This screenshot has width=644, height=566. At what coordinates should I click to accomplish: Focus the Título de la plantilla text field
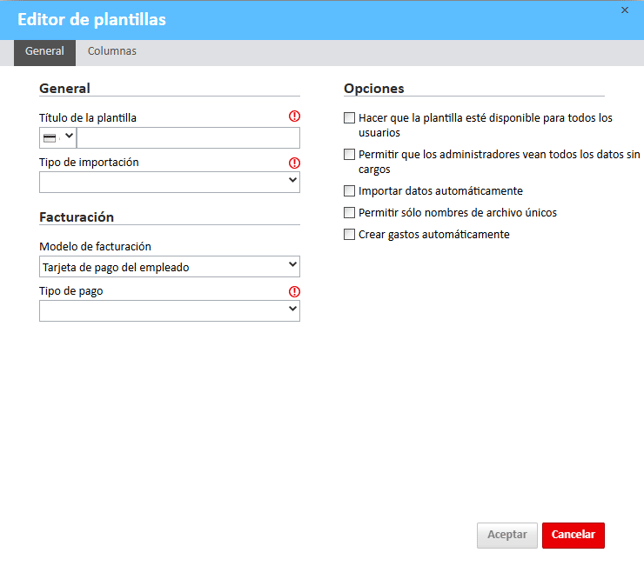point(188,138)
